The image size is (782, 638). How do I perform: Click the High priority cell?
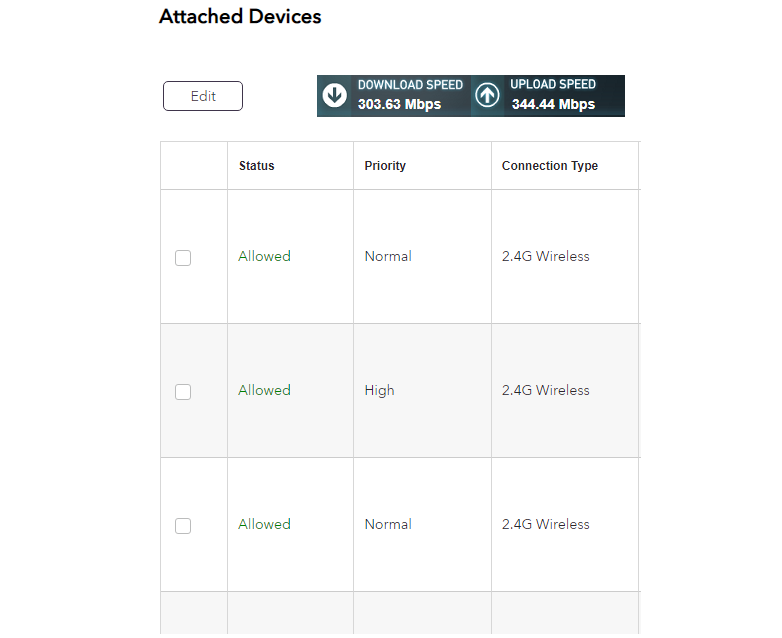click(x=380, y=390)
